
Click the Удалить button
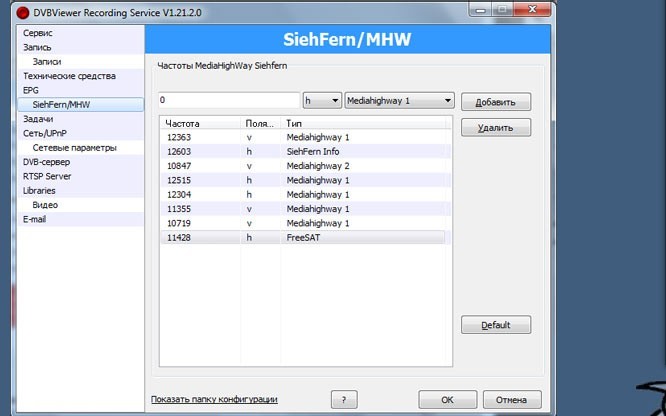click(x=495, y=128)
